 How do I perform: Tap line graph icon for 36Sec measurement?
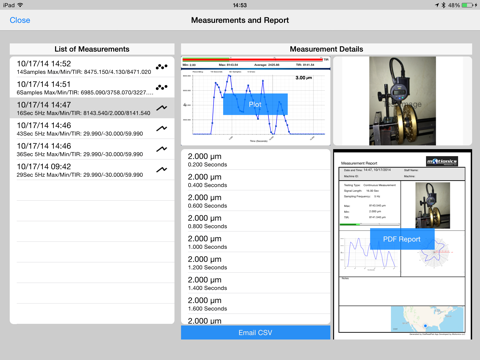coord(162,149)
